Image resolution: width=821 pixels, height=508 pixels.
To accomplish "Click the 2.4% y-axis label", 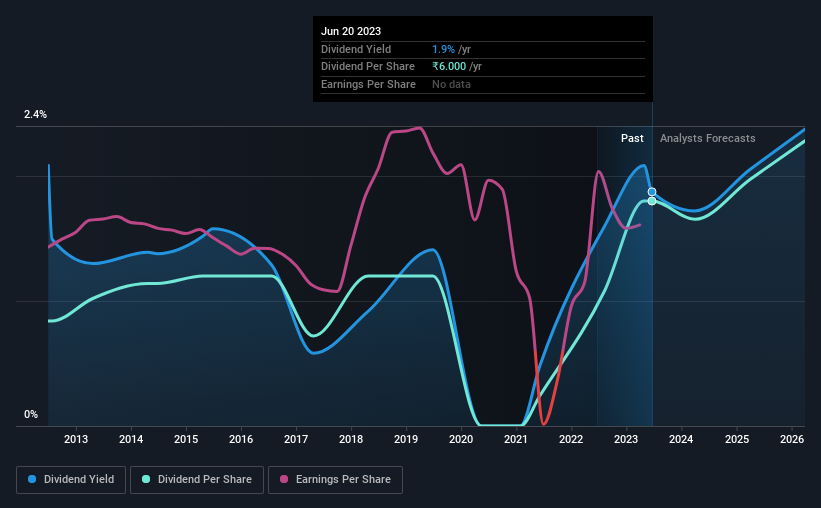I will click(x=35, y=114).
